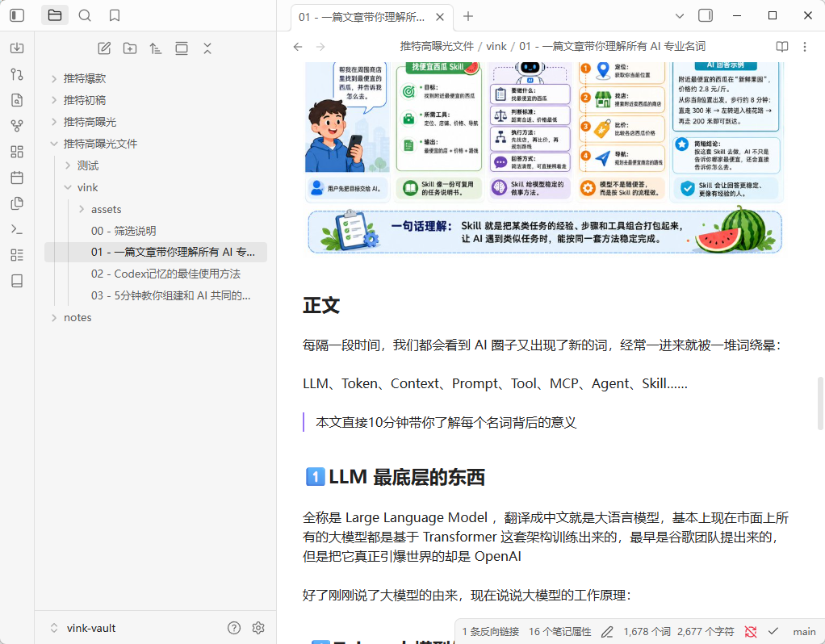Open command palette terminal icon
This screenshot has height=644, width=825.
pos(17,229)
